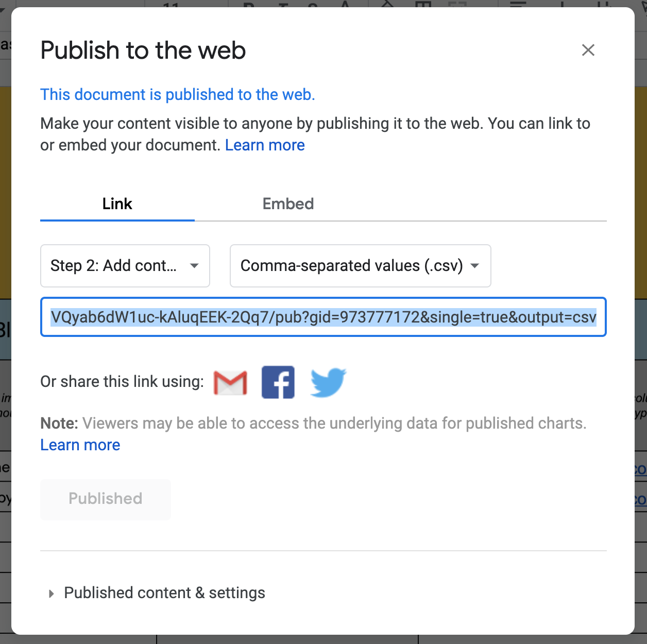The height and width of the screenshot is (644, 647).
Task: Open Learn more link about publishing documents
Action: pos(265,145)
